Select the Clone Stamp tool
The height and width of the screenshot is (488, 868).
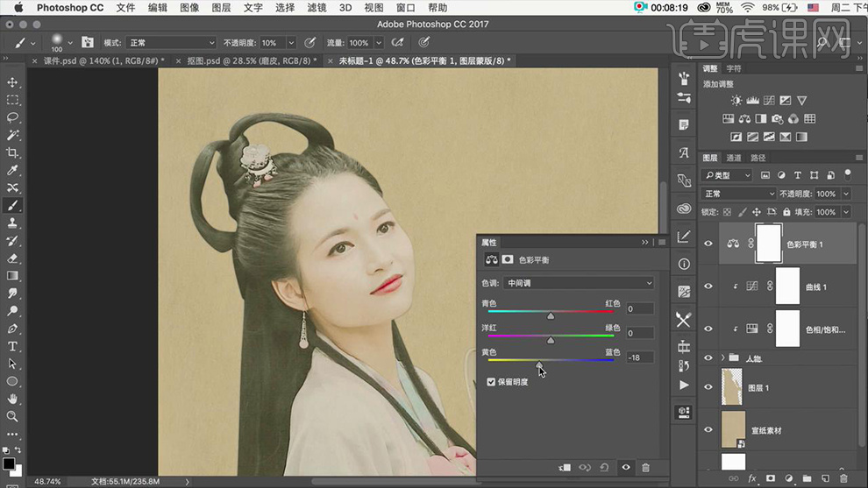pos(12,223)
